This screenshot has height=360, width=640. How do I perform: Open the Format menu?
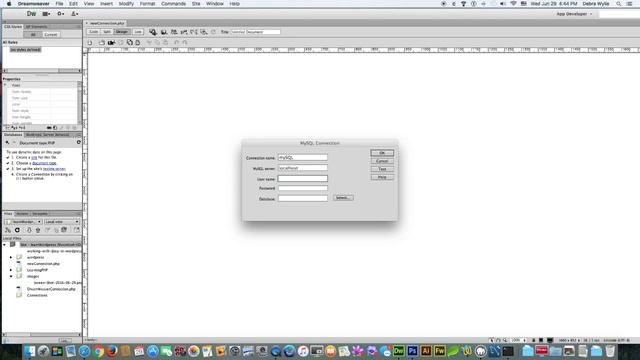tap(147, 4)
